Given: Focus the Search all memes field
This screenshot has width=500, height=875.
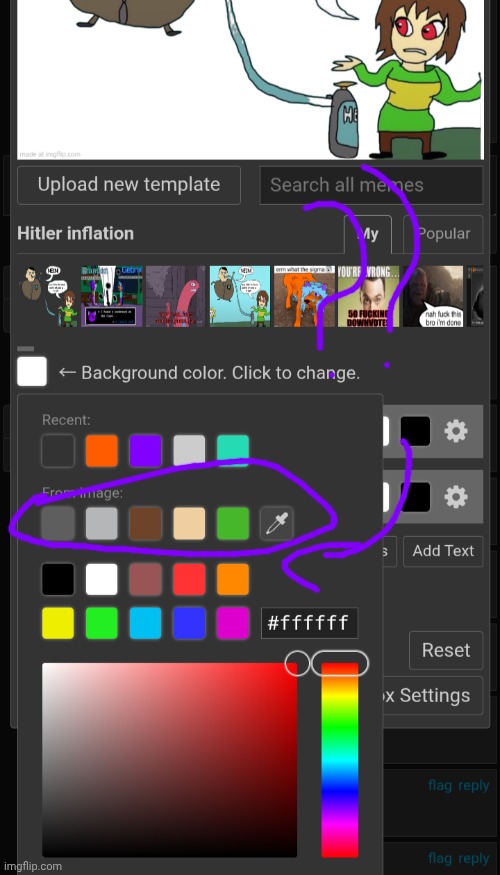Looking at the screenshot, I should click(371, 185).
